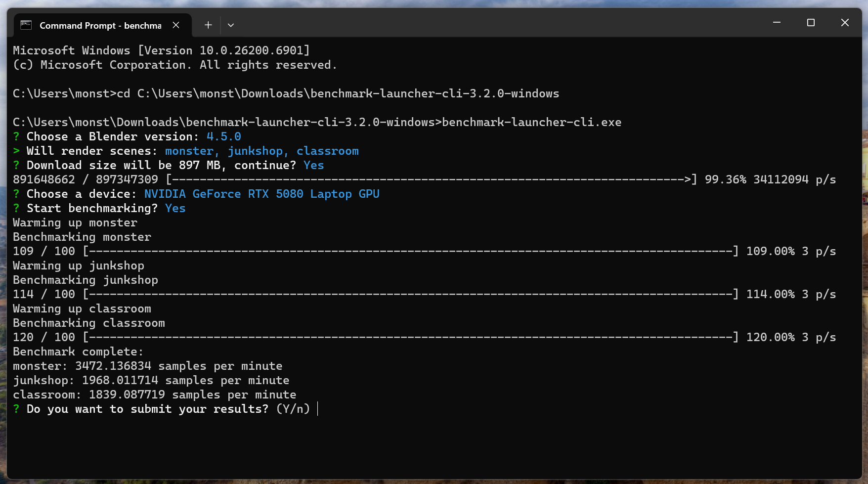Click the junkshop samples per minute result
The height and width of the screenshot is (484, 868).
click(x=151, y=380)
